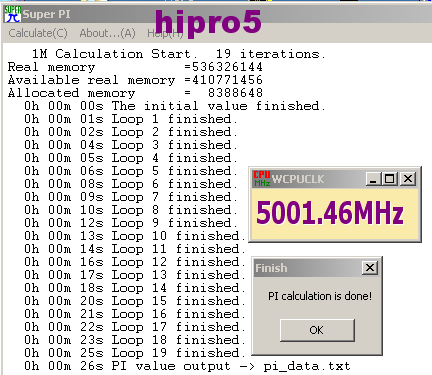This screenshot has height=375, width=432.
Task: Click the 'Loop 14 finished.' line
Action: pos(135,288)
